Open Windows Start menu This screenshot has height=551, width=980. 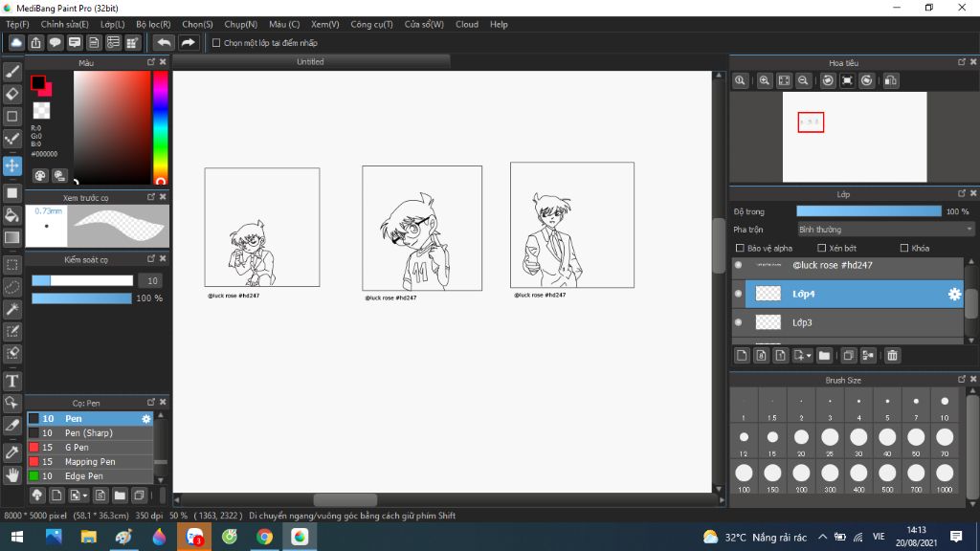pos(17,537)
